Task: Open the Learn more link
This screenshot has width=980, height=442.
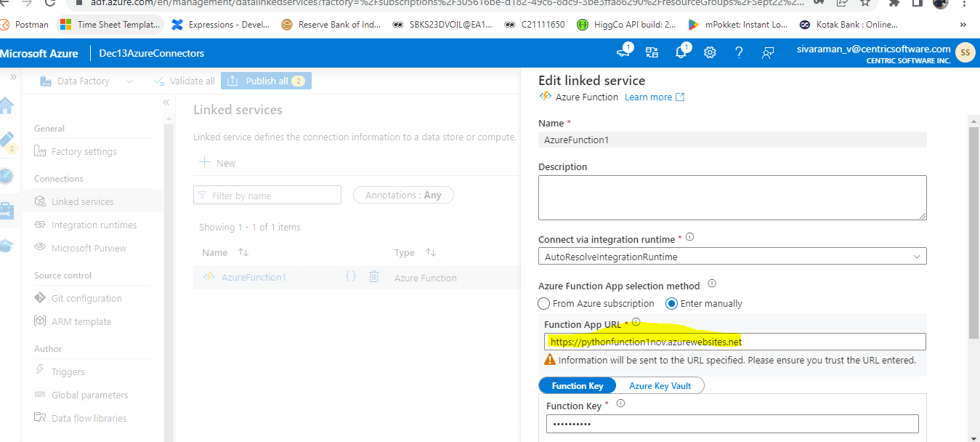Action: [649, 96]
